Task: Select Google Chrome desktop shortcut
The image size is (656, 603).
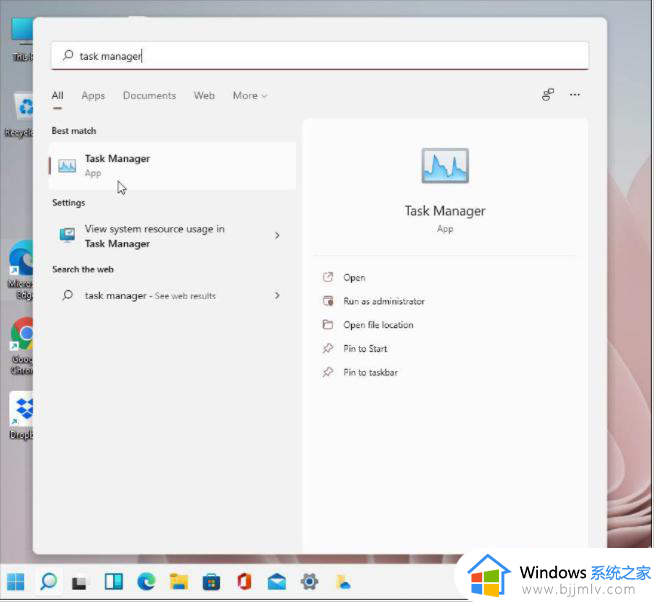Action: pos(22,346)
